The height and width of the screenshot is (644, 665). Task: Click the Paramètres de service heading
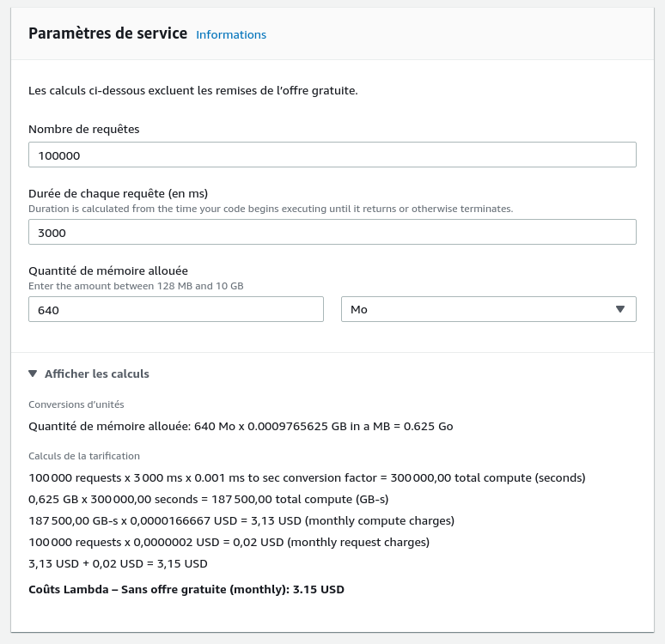pos(107,34)
